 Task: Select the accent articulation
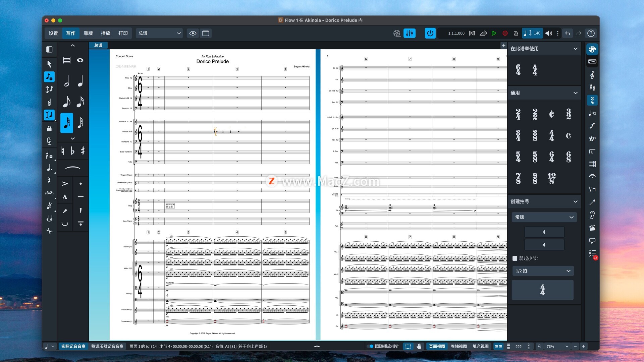coord(65,184)
